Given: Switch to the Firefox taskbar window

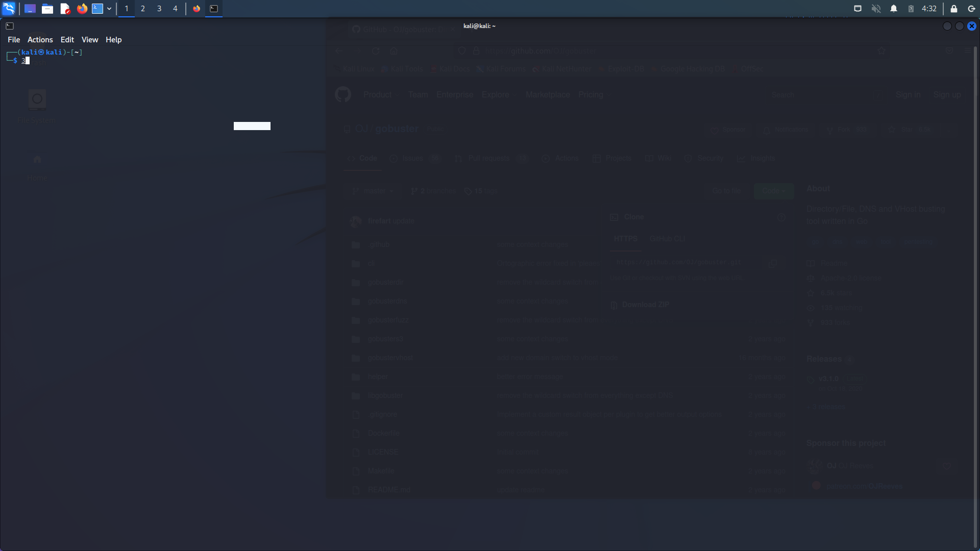Looking at the screenshot, I should pos(197,9).
